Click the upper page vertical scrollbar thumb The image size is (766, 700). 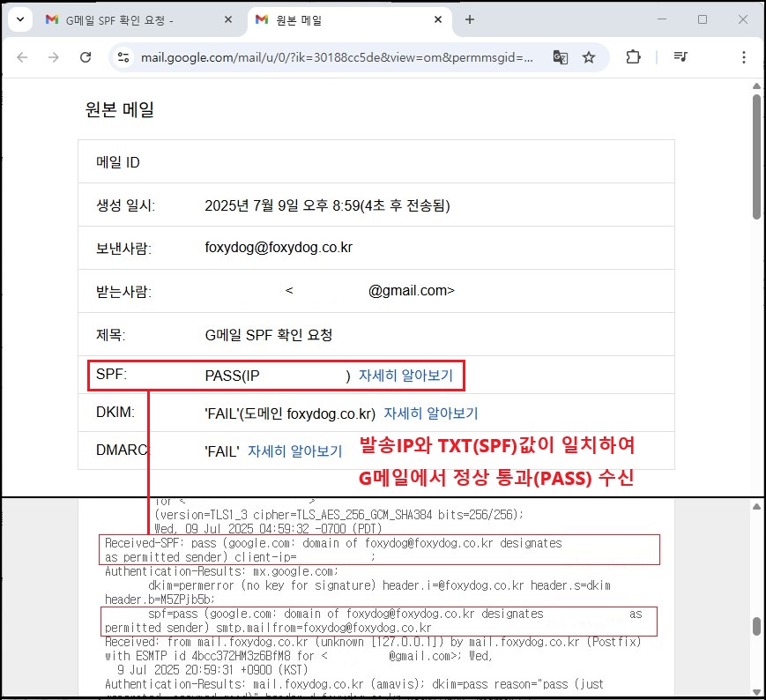[756, 157]
